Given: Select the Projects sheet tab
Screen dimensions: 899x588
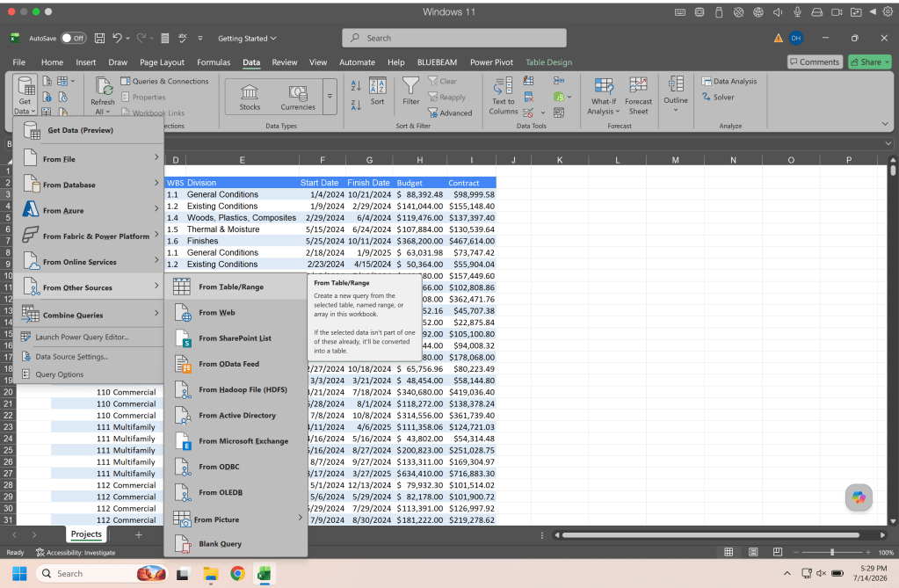Looking at the screenshot, I should (86, 534).
